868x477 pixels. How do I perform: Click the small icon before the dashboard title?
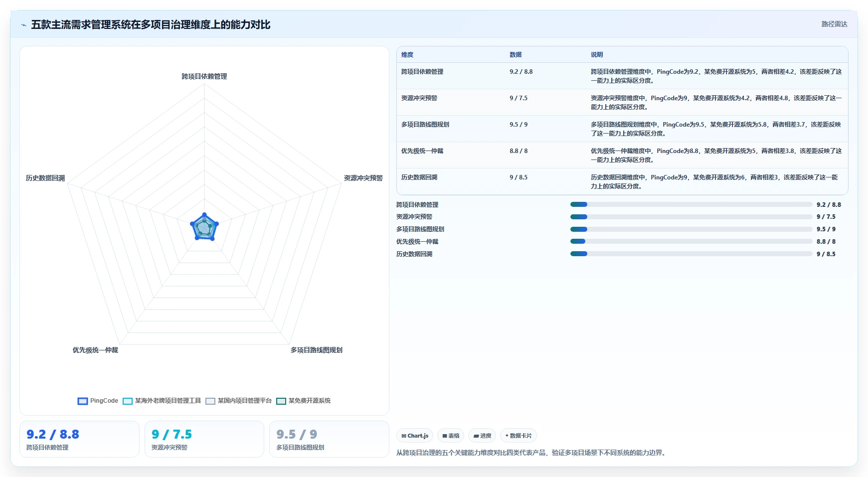point(23,25)
